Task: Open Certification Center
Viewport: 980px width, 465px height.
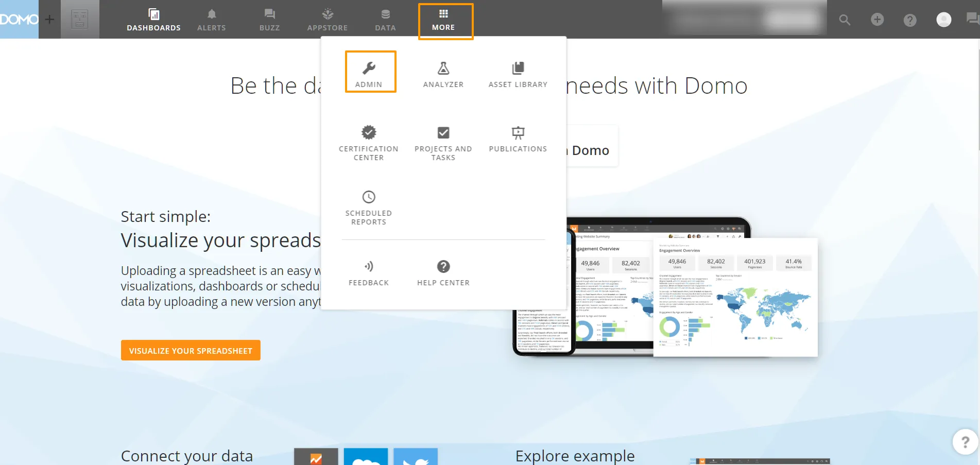Action: [369, 143]
